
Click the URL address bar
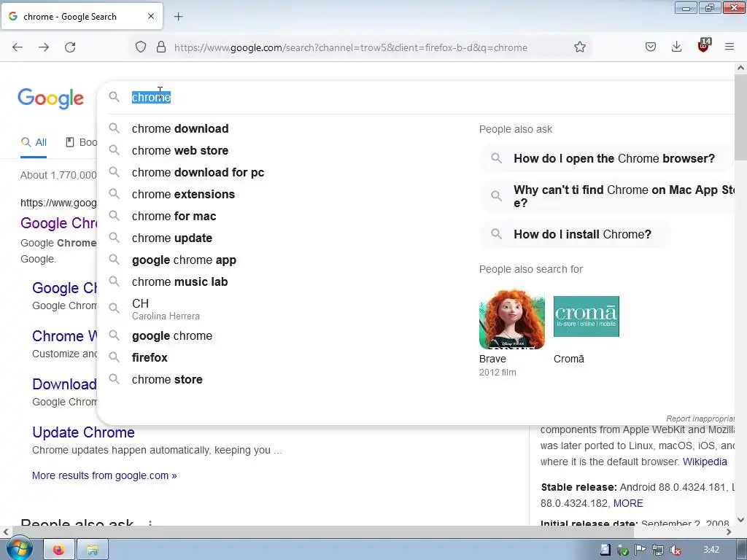click(x=351, y=47)
